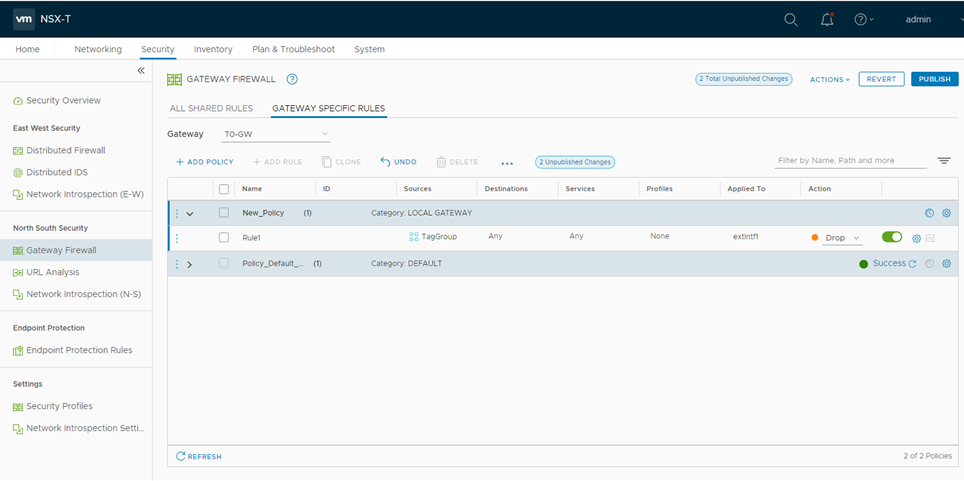The height and width of the screenshot is (481, 964).
Task: Open settings gear for Rule1
Action: point(916,238)
